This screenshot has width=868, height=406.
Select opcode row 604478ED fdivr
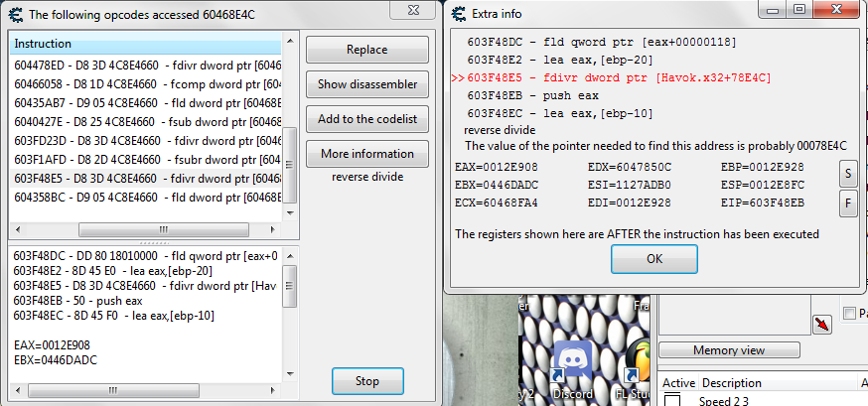pyautogui.click(x=146, y=67)
